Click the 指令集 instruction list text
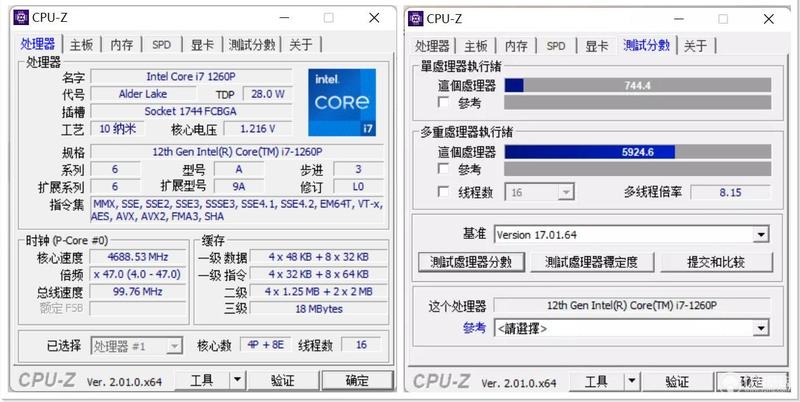This screenshot has height=402, width=800. click(237, 210)
